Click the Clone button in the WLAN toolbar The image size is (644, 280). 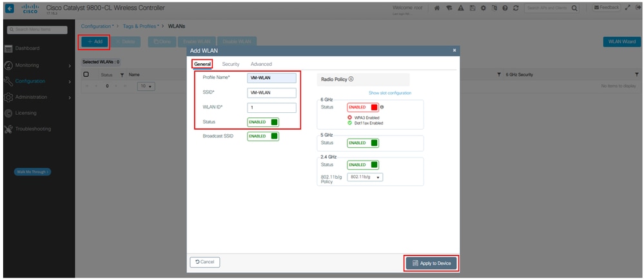tap(162, 42)
